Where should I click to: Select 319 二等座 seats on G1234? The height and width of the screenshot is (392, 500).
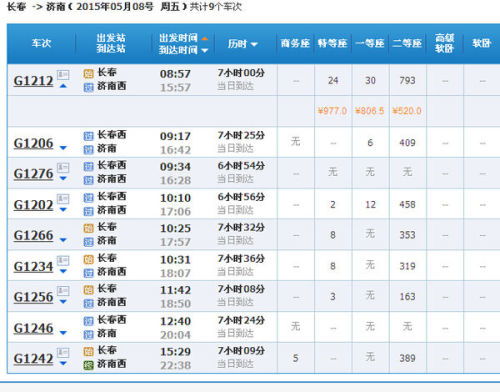point(407,266)
